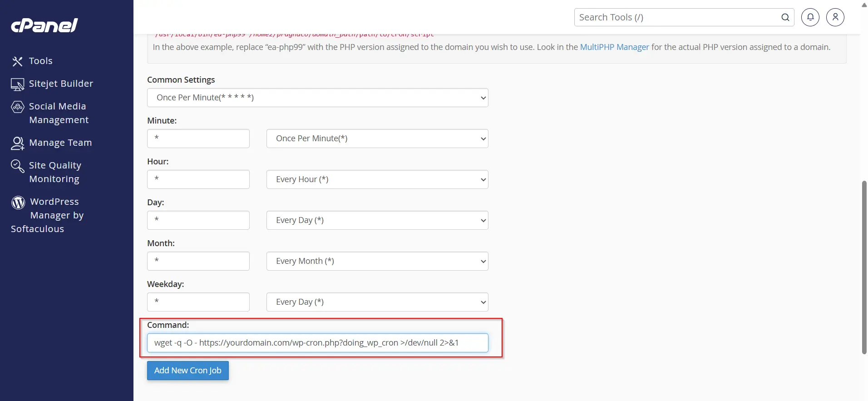Click the scrollbar up arrow

(x=864, y=5)
